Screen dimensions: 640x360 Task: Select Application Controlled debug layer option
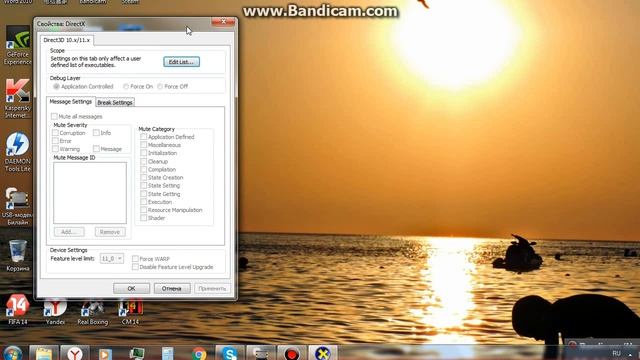pos(83,87)
